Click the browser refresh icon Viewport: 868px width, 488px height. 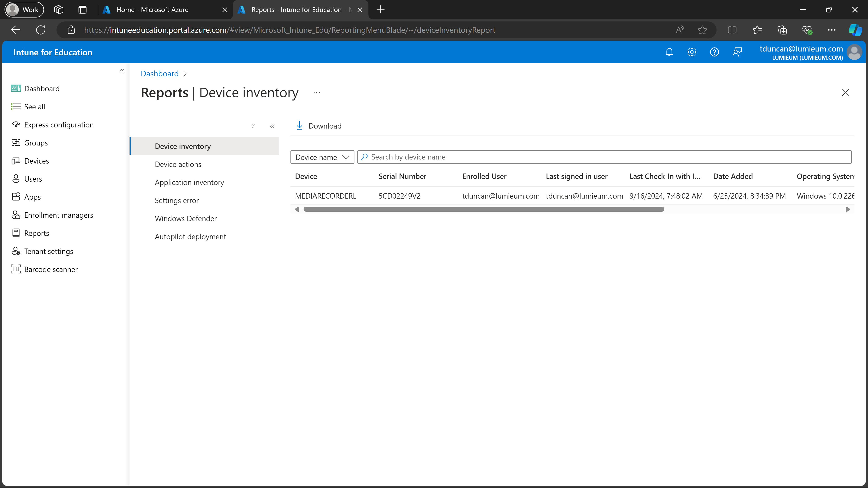pyautogui.click(x=41, y=30)
